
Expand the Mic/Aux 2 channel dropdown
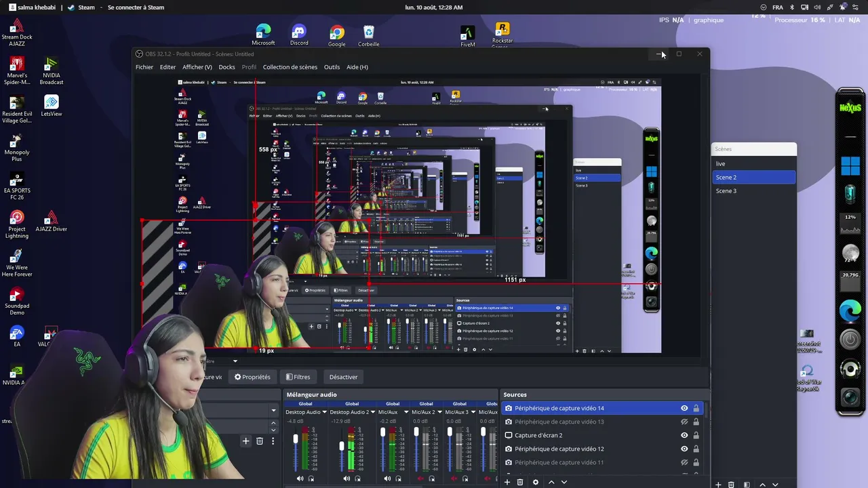click(x=439, y=412)
